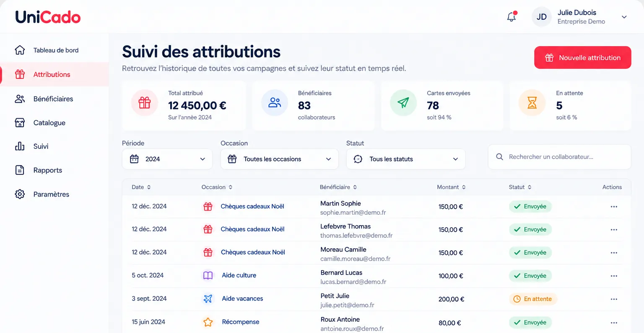Open actions menu for Moreau Camille
The width and height of the screenshot is (644, 333).
tap(614, 253)
